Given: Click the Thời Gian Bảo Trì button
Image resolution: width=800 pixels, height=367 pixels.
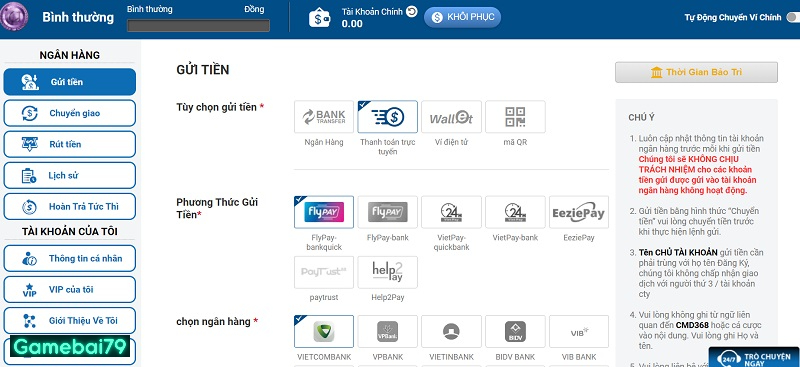Looking at the screenshot, I should tap(696, 72).
